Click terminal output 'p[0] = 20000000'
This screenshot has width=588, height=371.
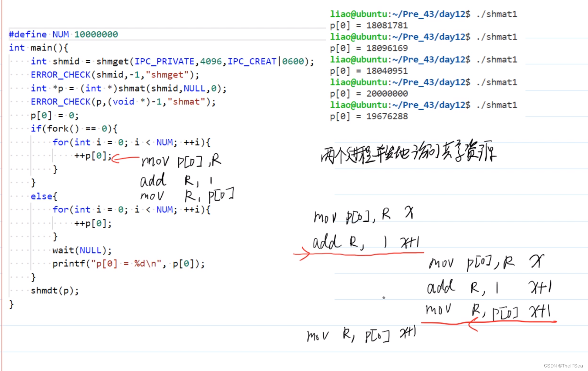(x=369, y=94)
